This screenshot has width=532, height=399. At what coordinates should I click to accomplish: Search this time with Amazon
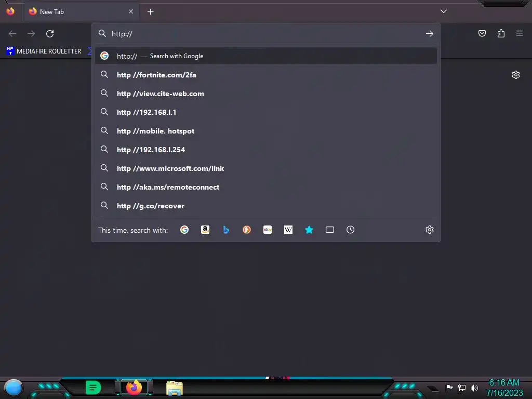(205, 230)
